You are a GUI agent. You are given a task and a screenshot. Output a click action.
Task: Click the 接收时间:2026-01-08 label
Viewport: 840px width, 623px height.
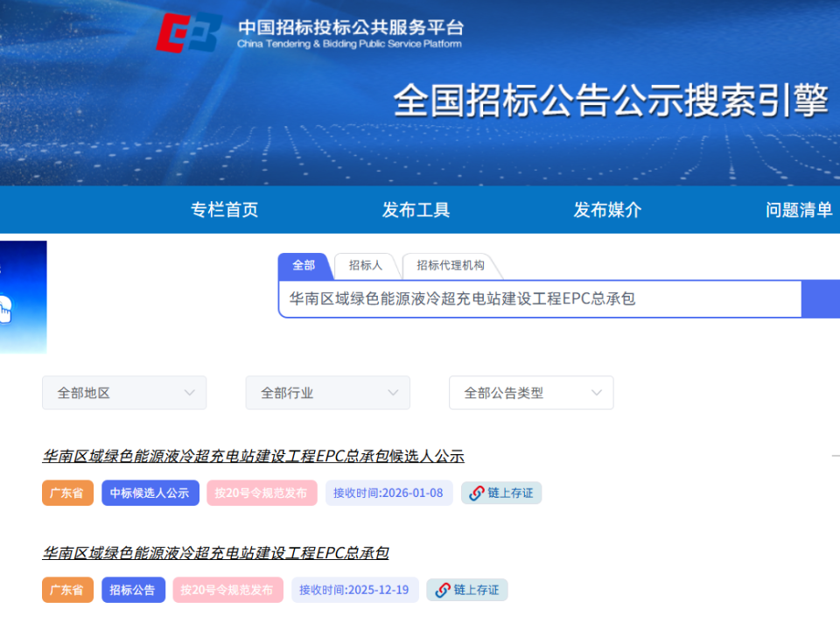point(388,493)
